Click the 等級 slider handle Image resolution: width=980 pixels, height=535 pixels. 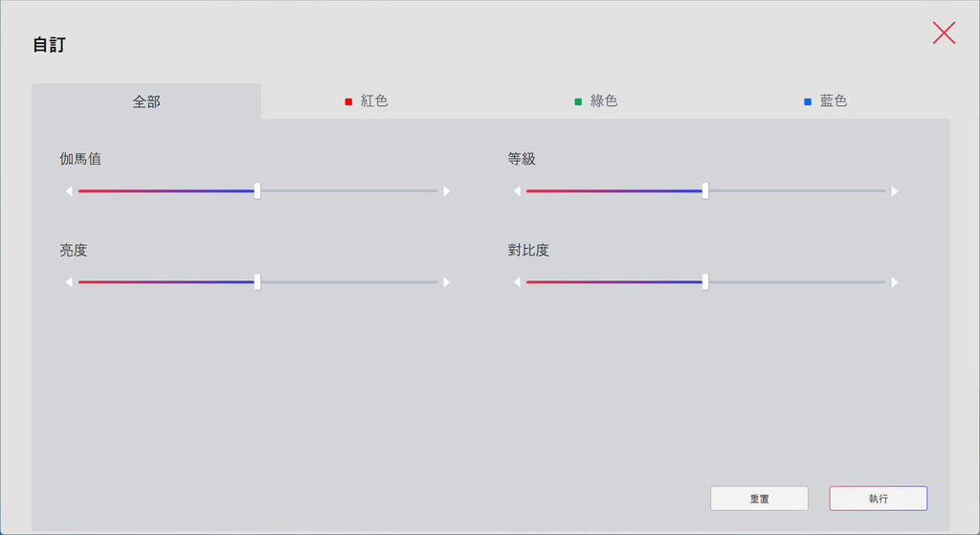[x=705, y=191]
